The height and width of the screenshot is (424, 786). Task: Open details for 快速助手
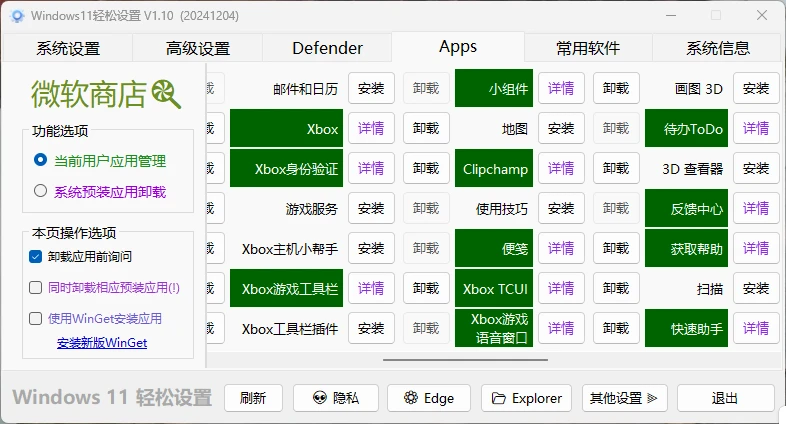(756, 329)
